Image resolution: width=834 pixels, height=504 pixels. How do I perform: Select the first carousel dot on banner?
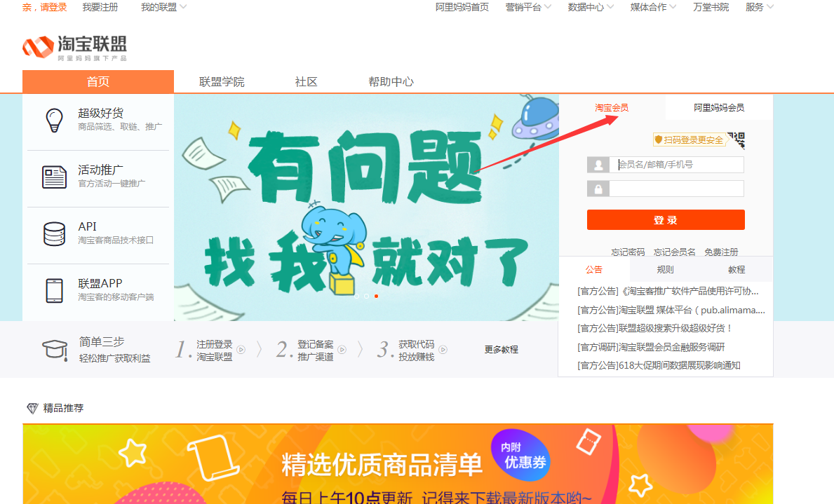(x=357, y=296)
